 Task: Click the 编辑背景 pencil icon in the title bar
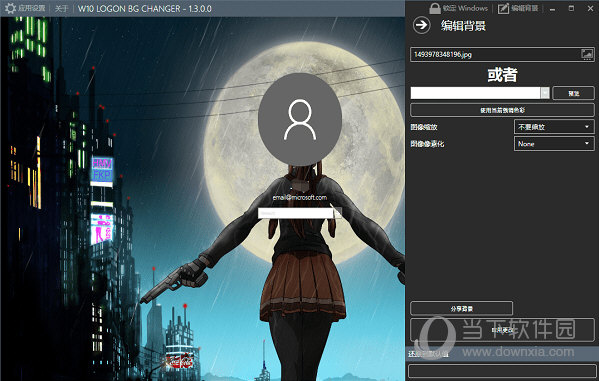coord(503,8)
